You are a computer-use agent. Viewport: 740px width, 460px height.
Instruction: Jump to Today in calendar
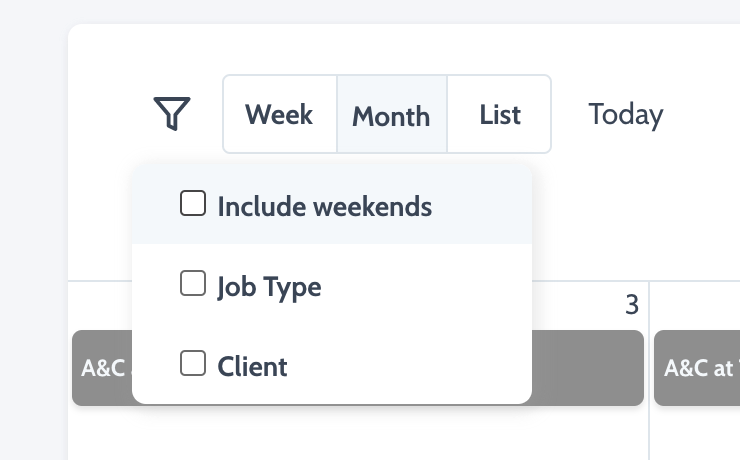tap(625, 114)
